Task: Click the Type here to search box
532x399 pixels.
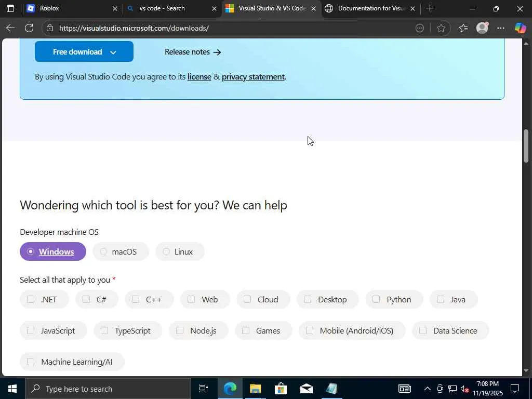Action: [108, 389]
